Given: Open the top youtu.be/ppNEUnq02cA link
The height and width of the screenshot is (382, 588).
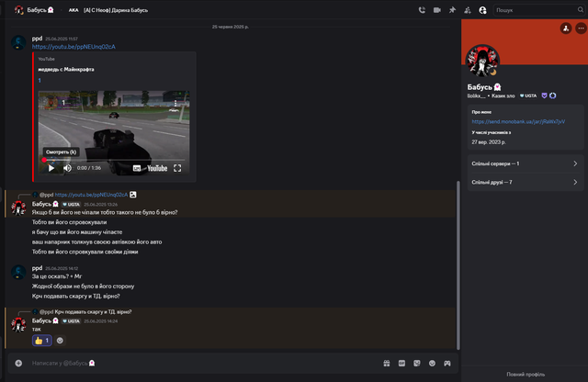Looking at the screenshot, I should pos(73,47).
